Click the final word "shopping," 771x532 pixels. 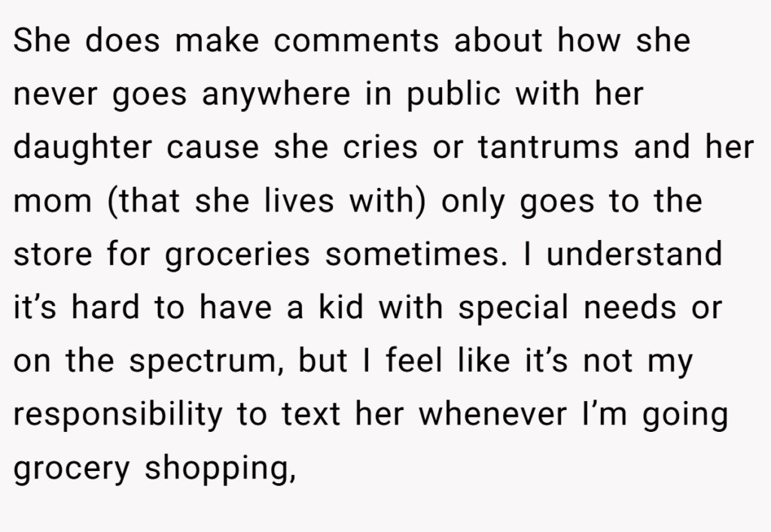click(x=221, y=469)
